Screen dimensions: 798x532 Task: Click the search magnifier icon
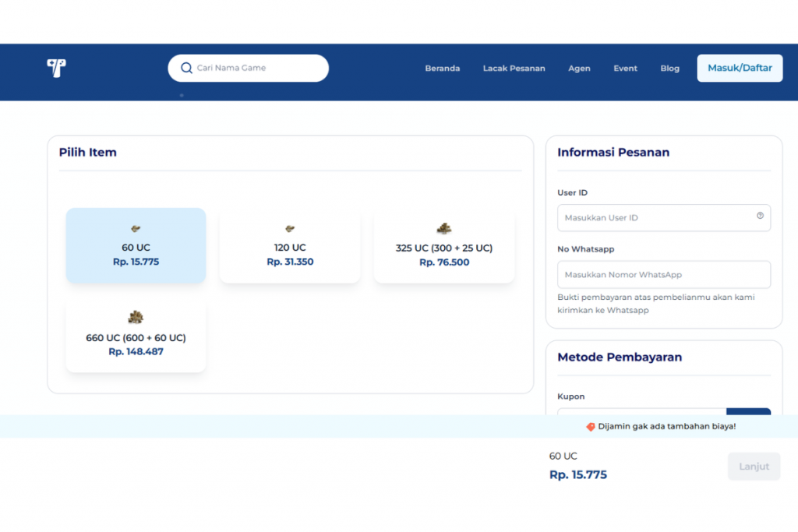click(x=186, y=68)
